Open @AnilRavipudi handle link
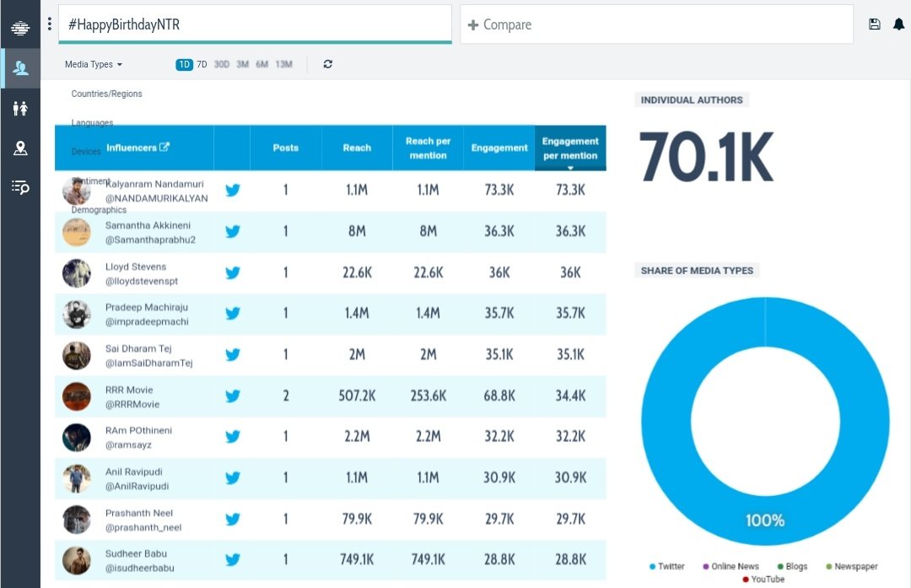 (x=137, y=486)
